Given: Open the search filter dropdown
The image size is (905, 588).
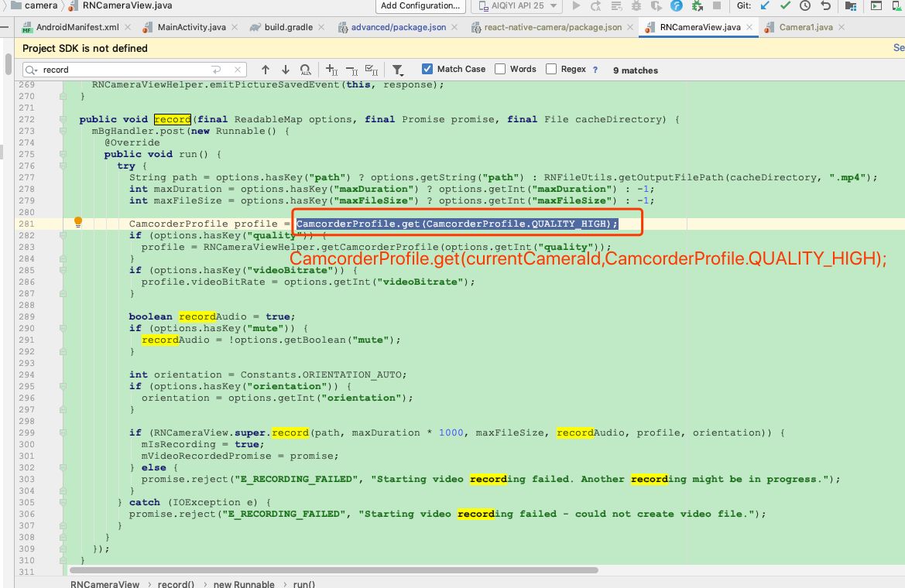Looking at the screenshot, I should tap(398, 70).
